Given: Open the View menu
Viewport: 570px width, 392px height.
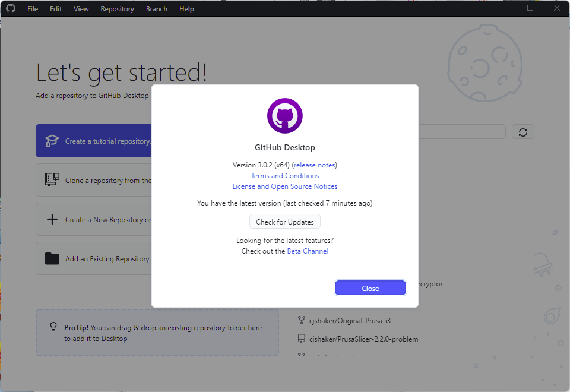Looking at the screenshot, I should [x=81, y=9].
